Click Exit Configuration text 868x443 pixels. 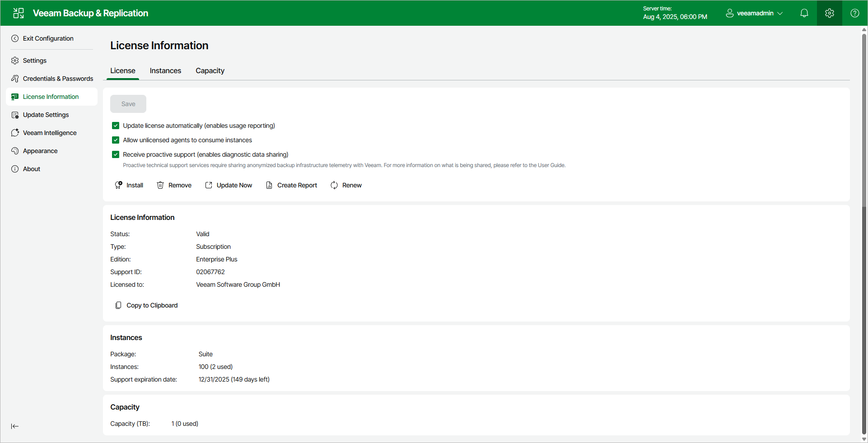pyautogui.click(x=48, y=38)
